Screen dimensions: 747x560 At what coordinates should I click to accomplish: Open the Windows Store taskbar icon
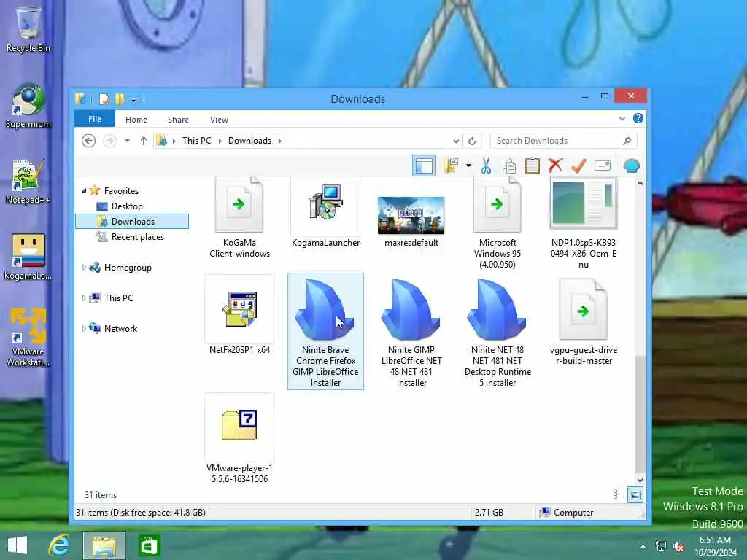[149, 545]
